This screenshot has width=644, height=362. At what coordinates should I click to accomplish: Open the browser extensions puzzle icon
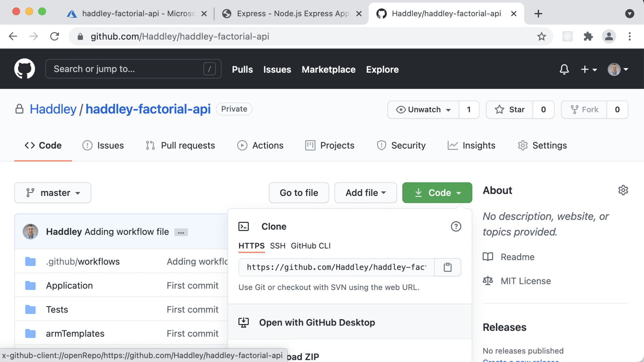tap(588, 36)
